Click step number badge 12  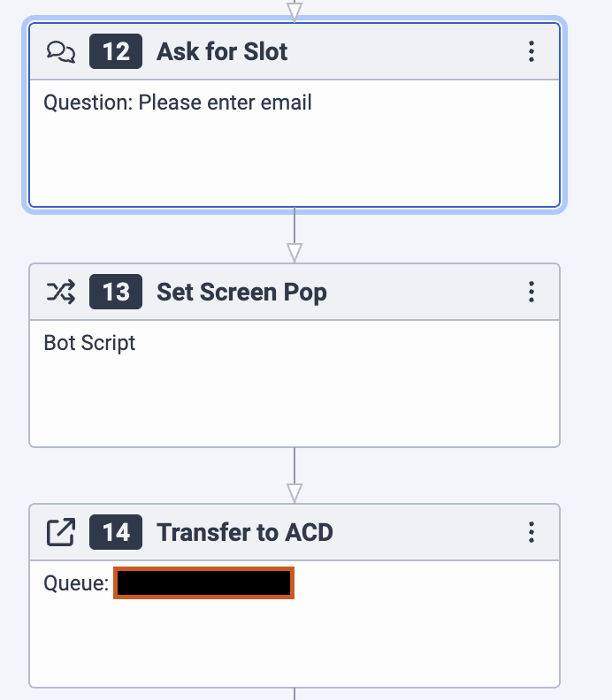click(x=116, y=51)
